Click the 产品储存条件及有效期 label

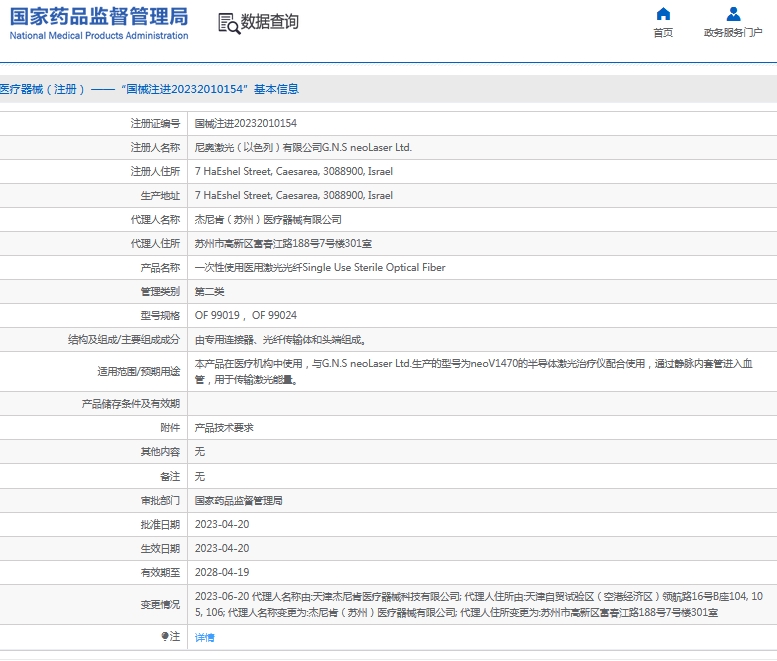click(x=131, y=404)
